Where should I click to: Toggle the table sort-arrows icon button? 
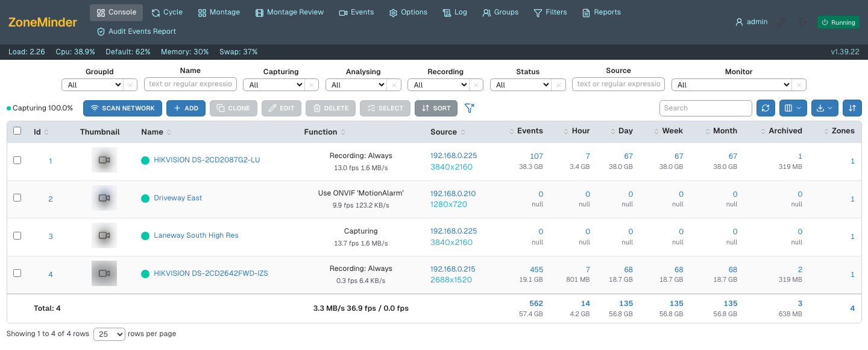[852, 108]
